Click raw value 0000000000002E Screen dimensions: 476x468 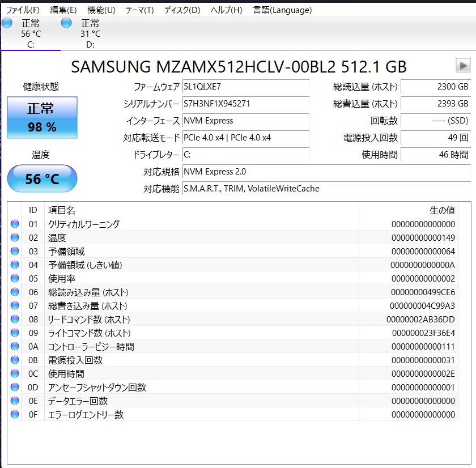(x=423, y=374)
